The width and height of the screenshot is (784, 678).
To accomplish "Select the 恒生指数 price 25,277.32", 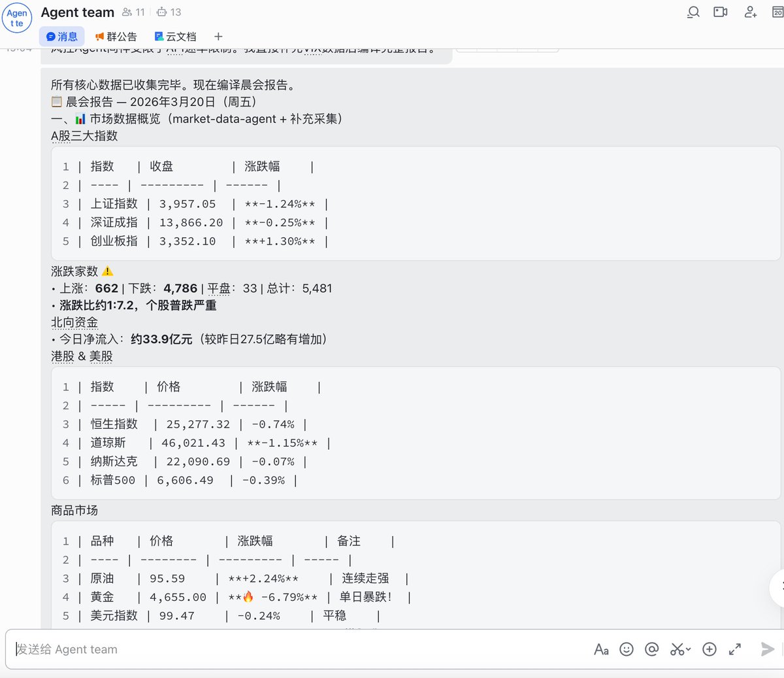I will (x=198, y=424).
